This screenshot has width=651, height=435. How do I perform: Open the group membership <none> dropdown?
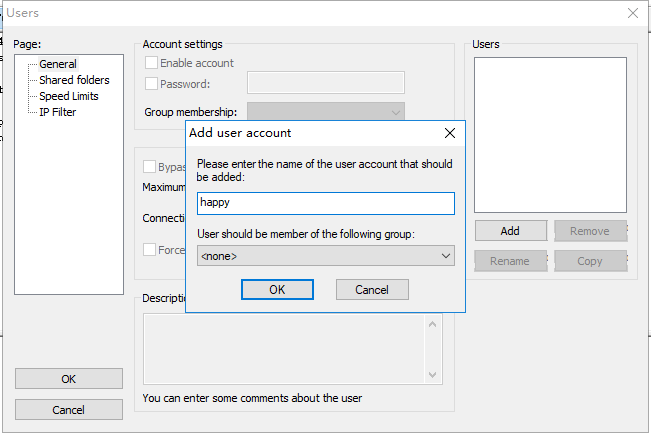point(325,256)
